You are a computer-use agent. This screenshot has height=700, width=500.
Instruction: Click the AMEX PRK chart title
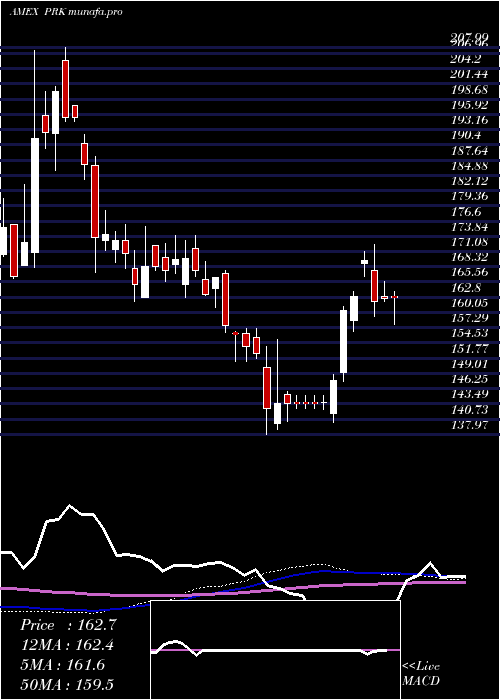click(x=66, y=12)
